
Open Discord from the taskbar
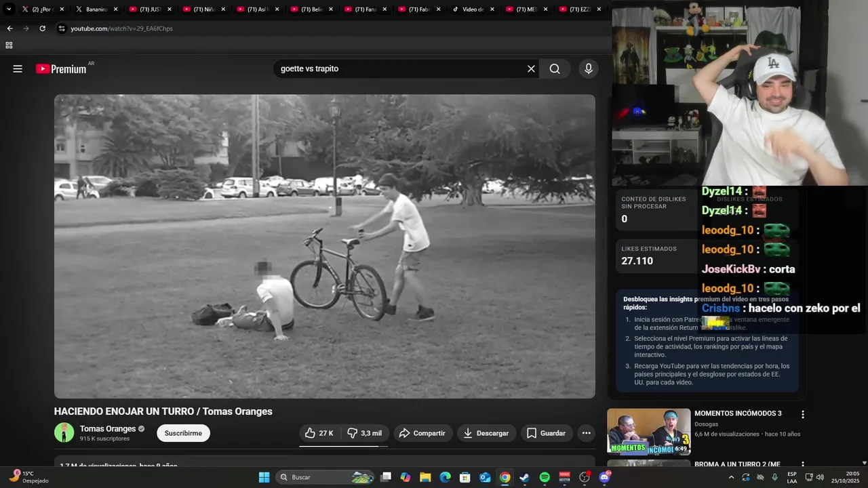point(604,477)
